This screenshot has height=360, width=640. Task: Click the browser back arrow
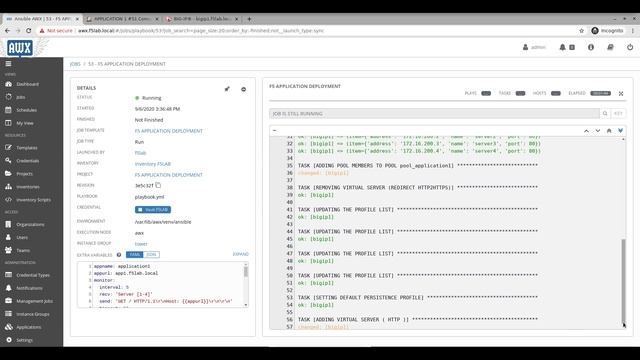[x=7, y=31]
